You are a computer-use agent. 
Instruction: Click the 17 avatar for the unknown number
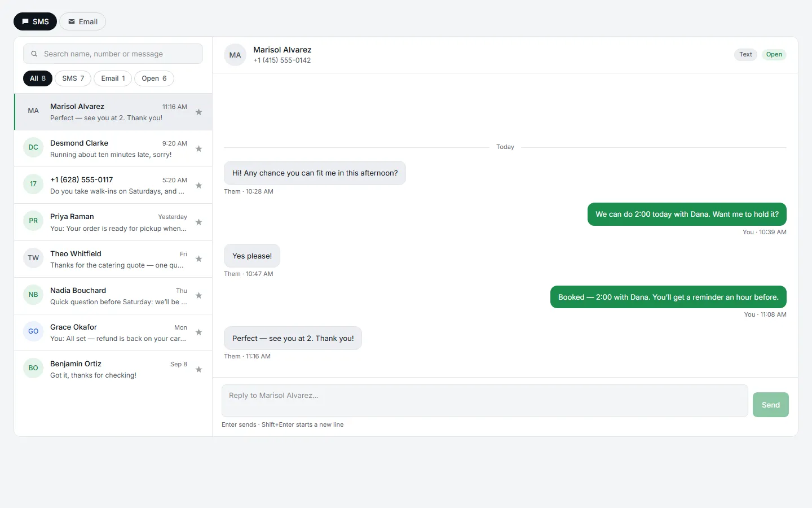click(x=33, y=184)
